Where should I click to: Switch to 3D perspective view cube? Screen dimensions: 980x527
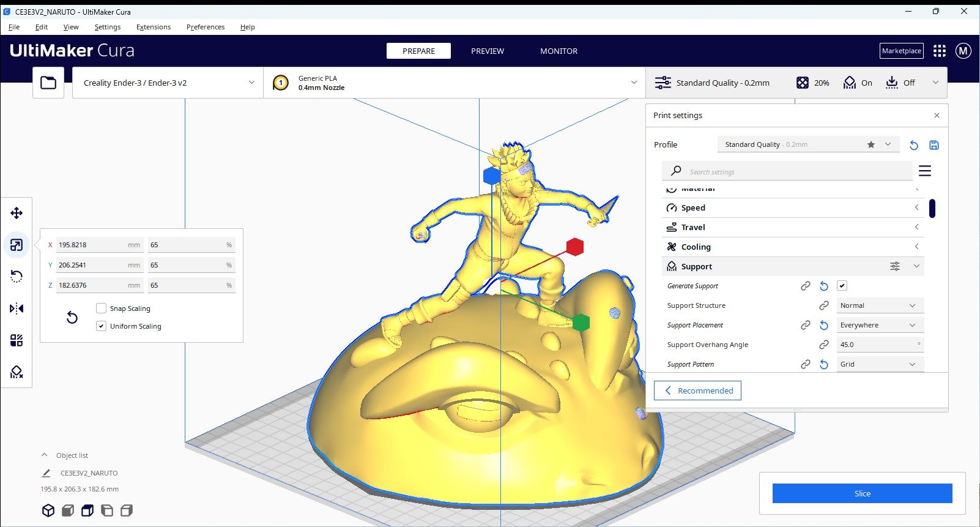pyautogui.click(x=48, y=510)
